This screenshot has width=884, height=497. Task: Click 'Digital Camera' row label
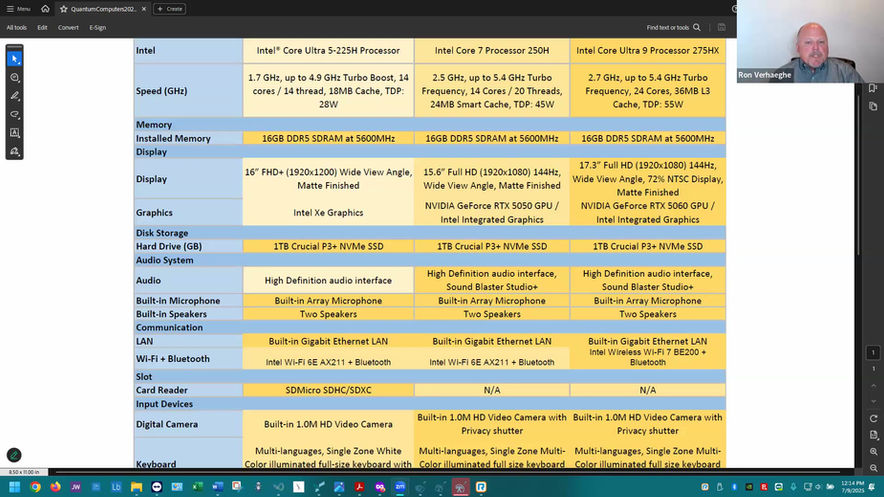(167, 424)
